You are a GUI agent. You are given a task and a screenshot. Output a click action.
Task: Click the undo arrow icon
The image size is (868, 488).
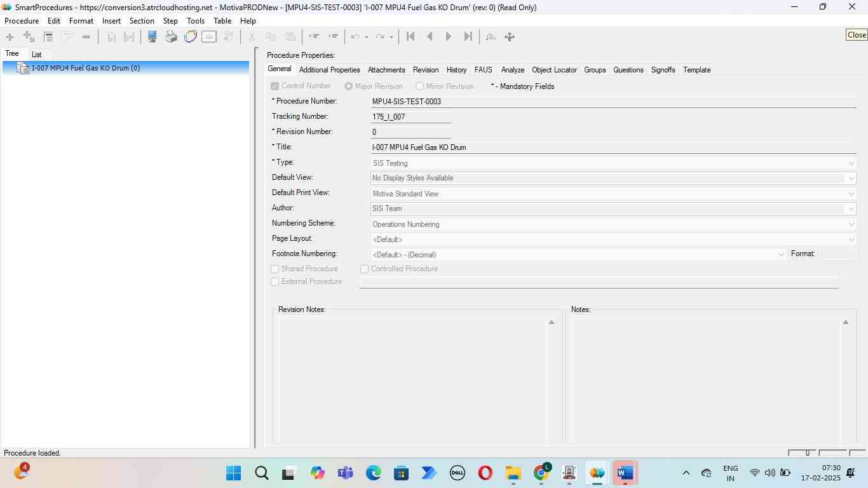356,37
